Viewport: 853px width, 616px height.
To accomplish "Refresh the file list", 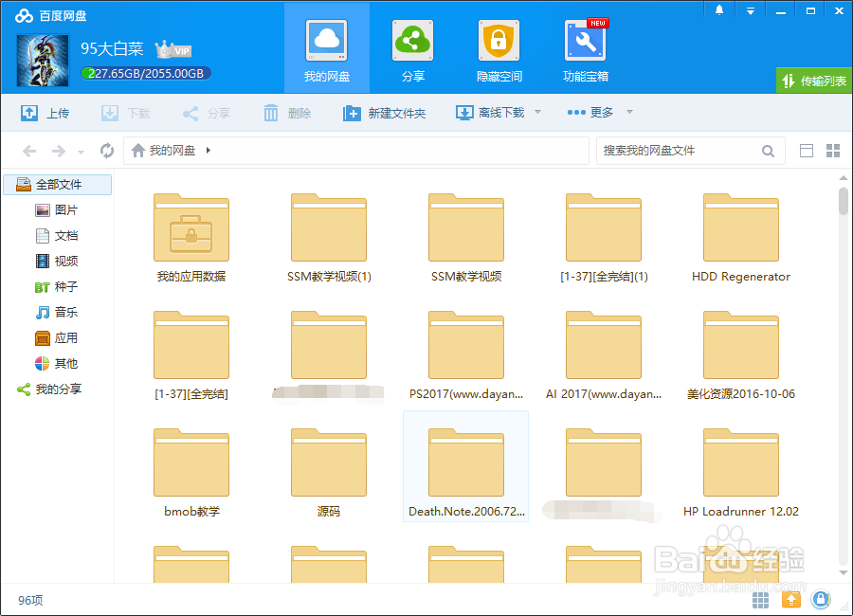I will (x=107, y=150).
